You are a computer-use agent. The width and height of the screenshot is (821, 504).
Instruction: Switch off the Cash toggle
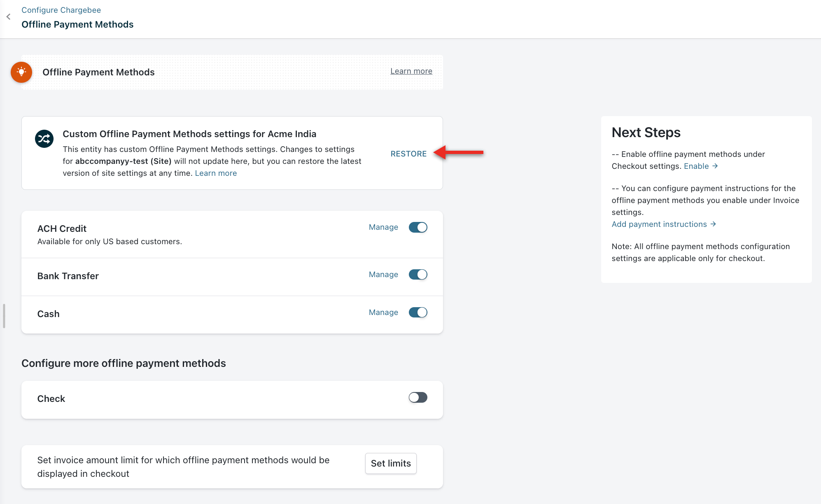[418, 313]
